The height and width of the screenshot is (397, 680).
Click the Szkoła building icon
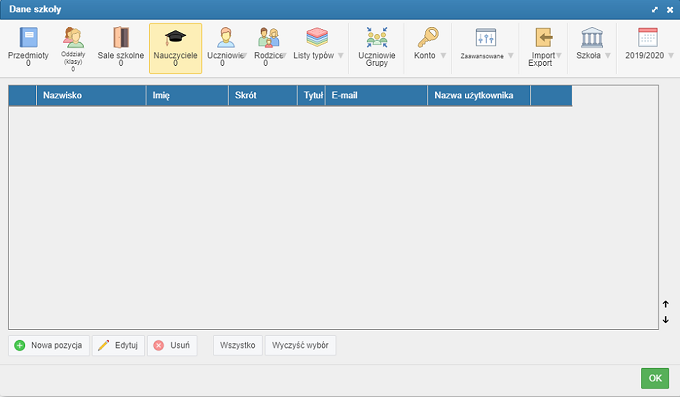coord(592,37)
